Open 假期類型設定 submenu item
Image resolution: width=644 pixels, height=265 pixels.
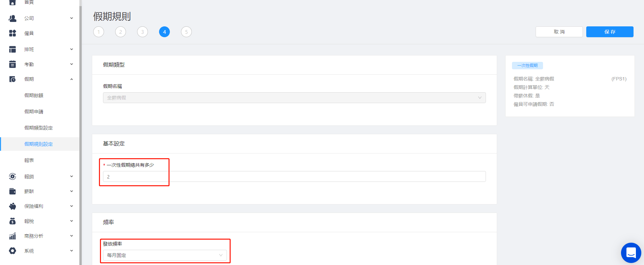[x=38, y=128]
